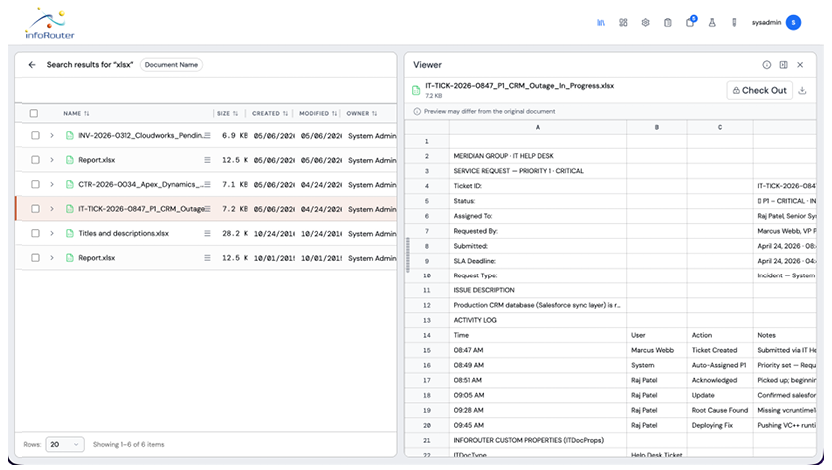The width and height of the screenshot is (832, 470).
Task: Select spreadsheet column C header
Action: pyautogui.click(x=720, y=127)
